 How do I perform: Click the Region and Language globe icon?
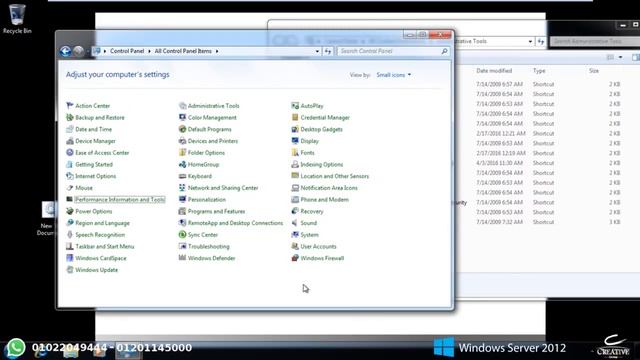pos(70,223)
